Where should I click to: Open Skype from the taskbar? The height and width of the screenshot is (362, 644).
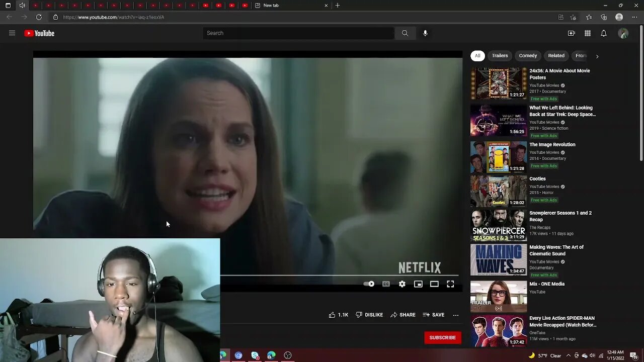click(255, 355)
